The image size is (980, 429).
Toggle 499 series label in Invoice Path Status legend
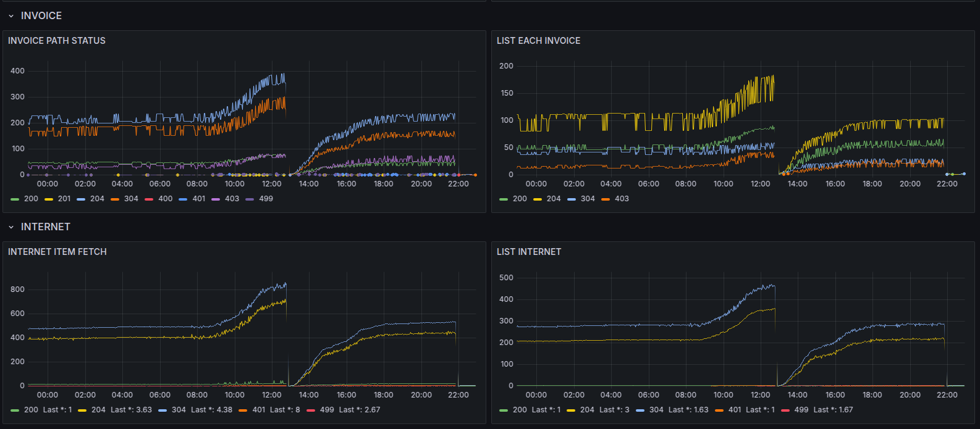click(x=266, y=199)
